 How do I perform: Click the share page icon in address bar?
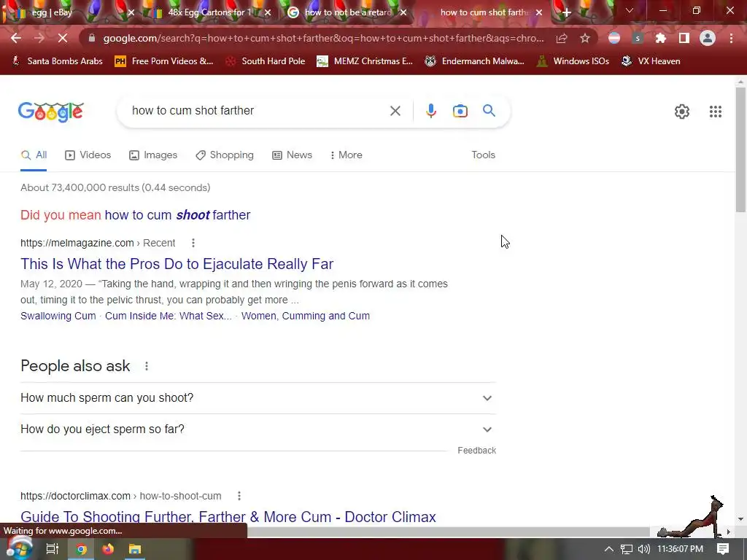pos(562,38)
